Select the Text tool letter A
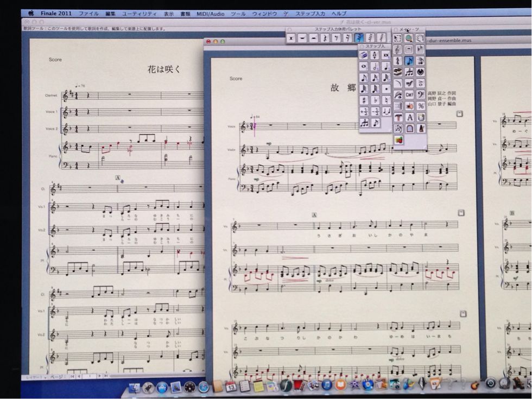Screen dimensions: 532x399 [x=409, y=117]
